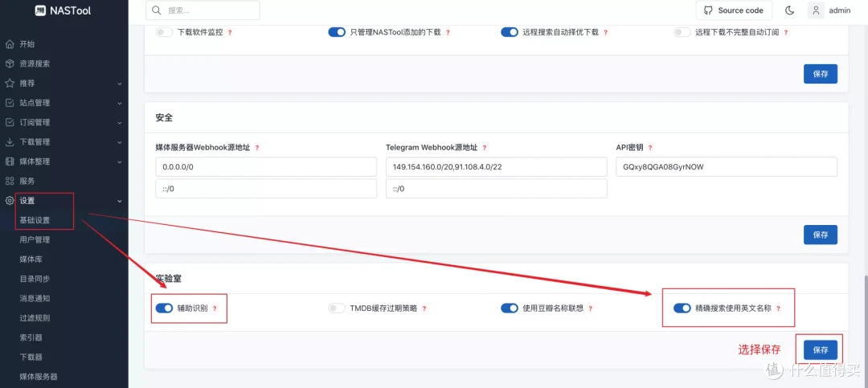Click help icon next to 媒体服务器Webhook源地址
Viewport: 868px width, 388px height.
click(257, 148)
